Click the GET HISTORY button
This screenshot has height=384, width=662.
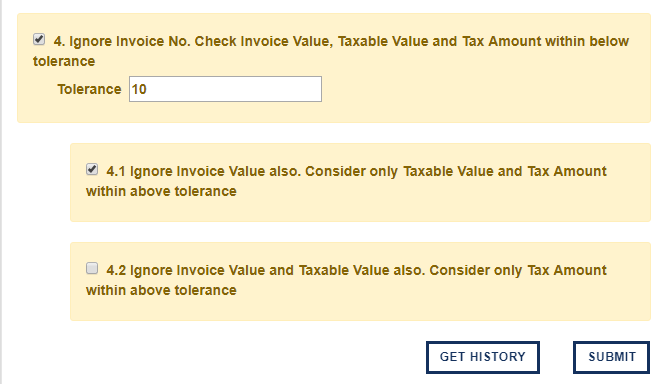[483, 357]
